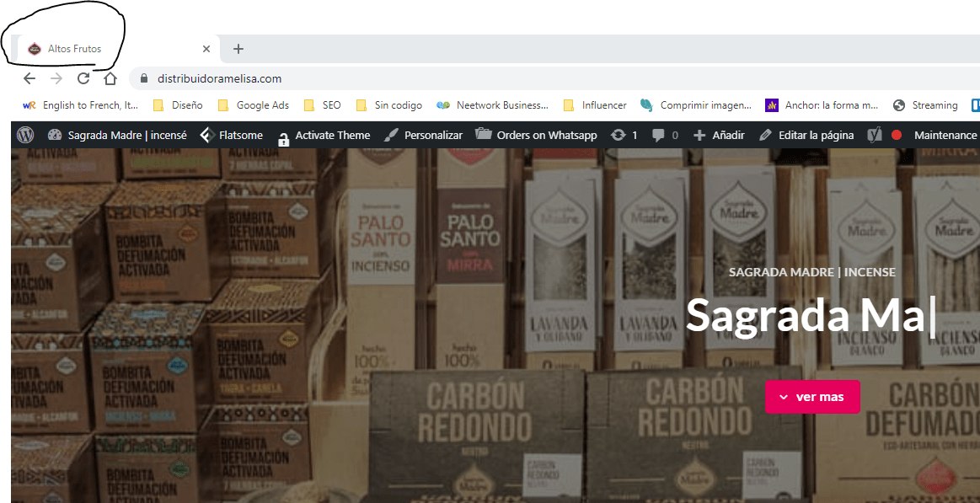Open a new browser tab
Image resolution: width=980 pixels, height=503 pixels.
238,49
